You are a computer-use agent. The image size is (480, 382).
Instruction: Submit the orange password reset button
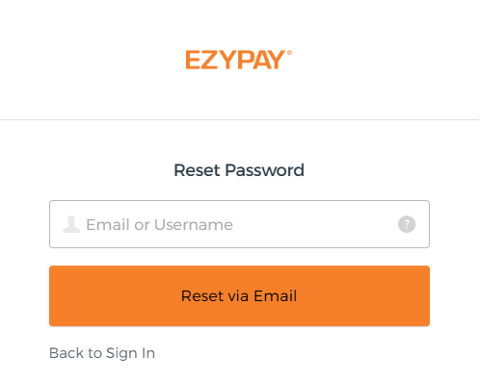(x=239, y=296)
